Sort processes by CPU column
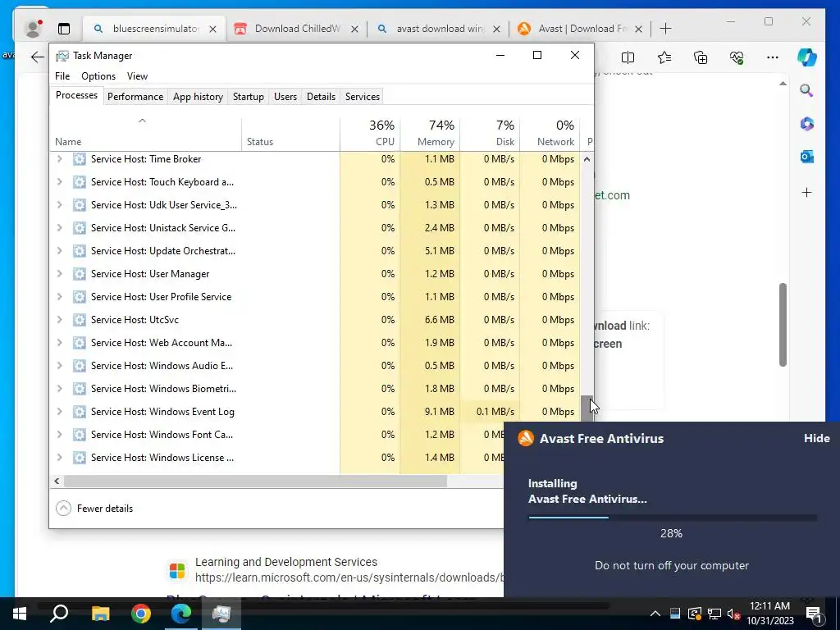The height and width of the screenshot is (630, 840). click(370, 134)
